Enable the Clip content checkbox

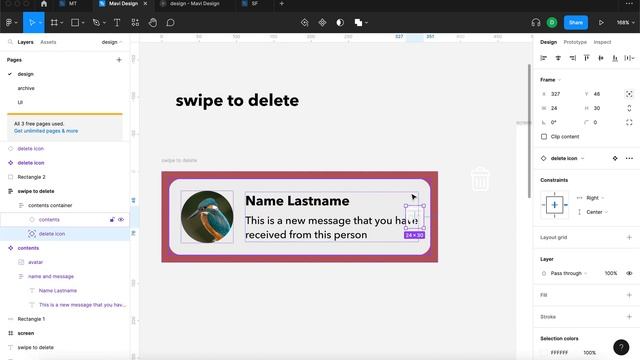tap(544, 136)
